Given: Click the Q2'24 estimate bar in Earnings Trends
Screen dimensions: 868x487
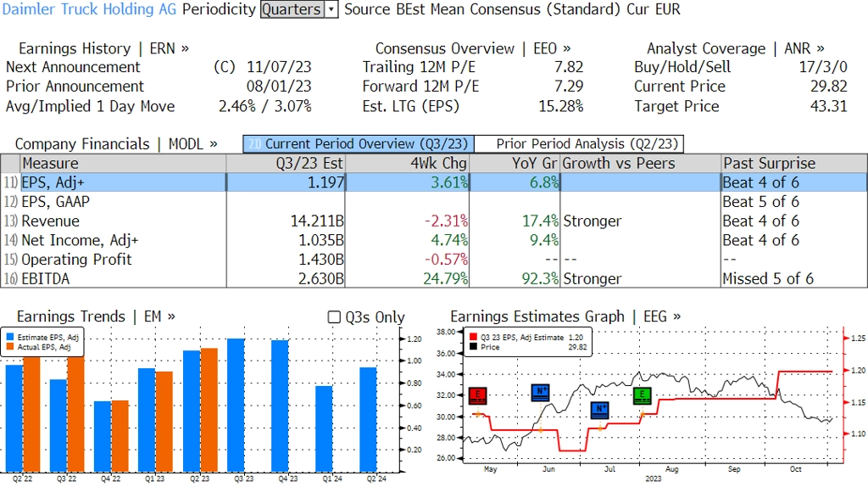Looking at the screenshot, I should [x=368, y=420].
